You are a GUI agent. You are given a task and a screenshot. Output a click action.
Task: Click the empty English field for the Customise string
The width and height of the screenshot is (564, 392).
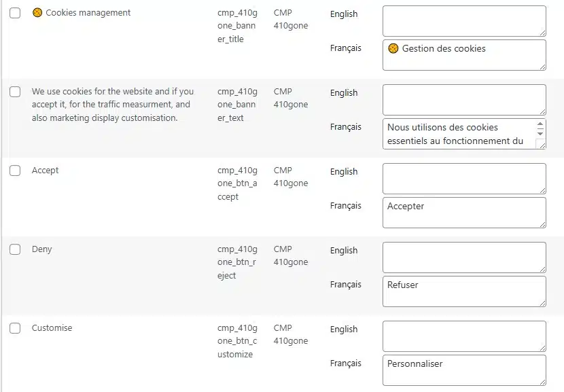point(463,336)
